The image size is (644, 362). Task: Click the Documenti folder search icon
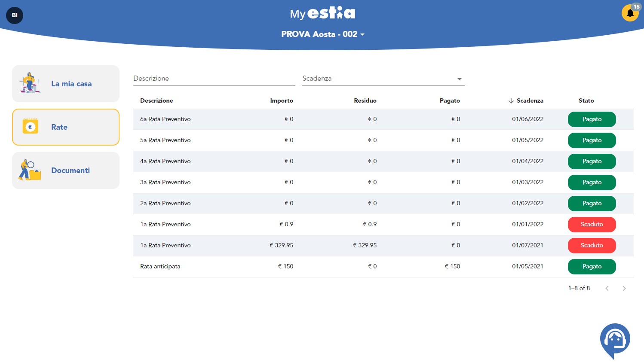pyautogui.click(x=30, y=170)
